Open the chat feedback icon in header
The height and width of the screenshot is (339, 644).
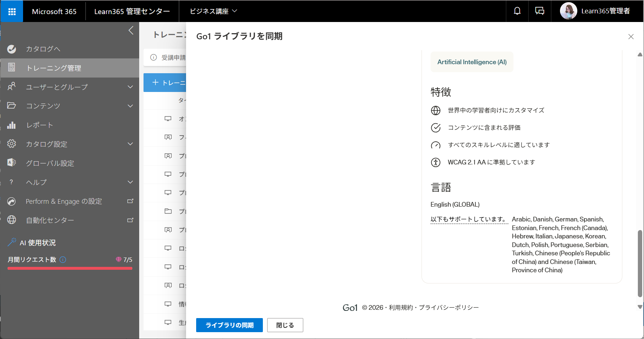click(x=539, y=11)
